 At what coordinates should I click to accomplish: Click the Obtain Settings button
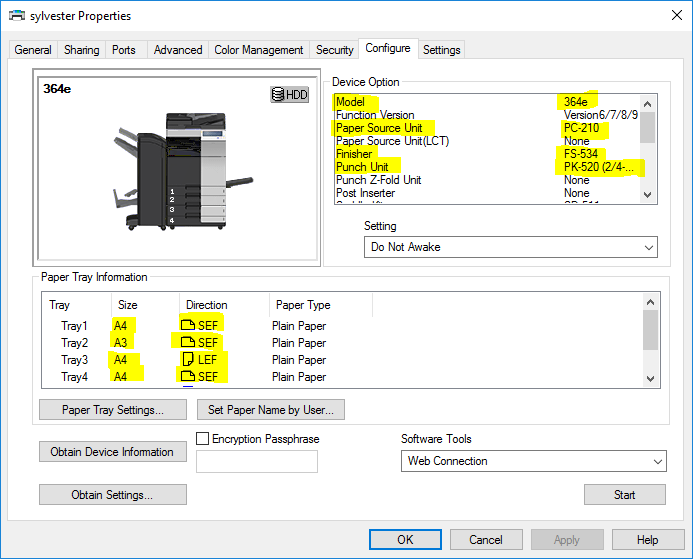tap(113, 494)
